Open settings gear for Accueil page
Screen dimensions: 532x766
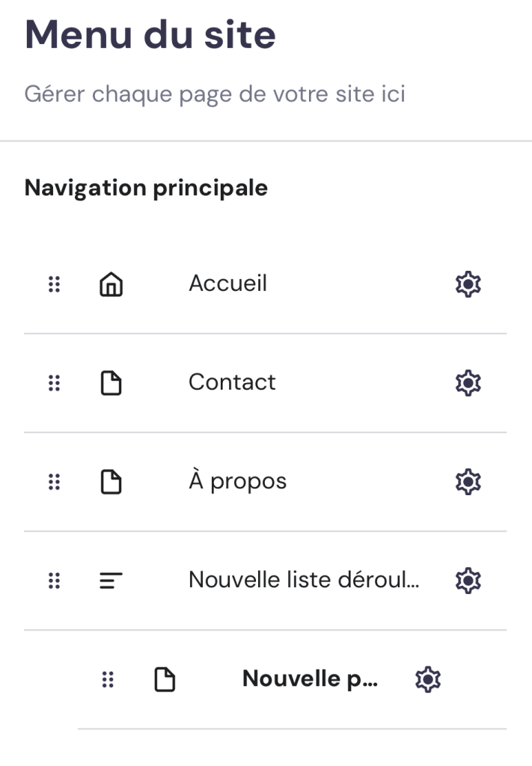[x=468, y=284]
